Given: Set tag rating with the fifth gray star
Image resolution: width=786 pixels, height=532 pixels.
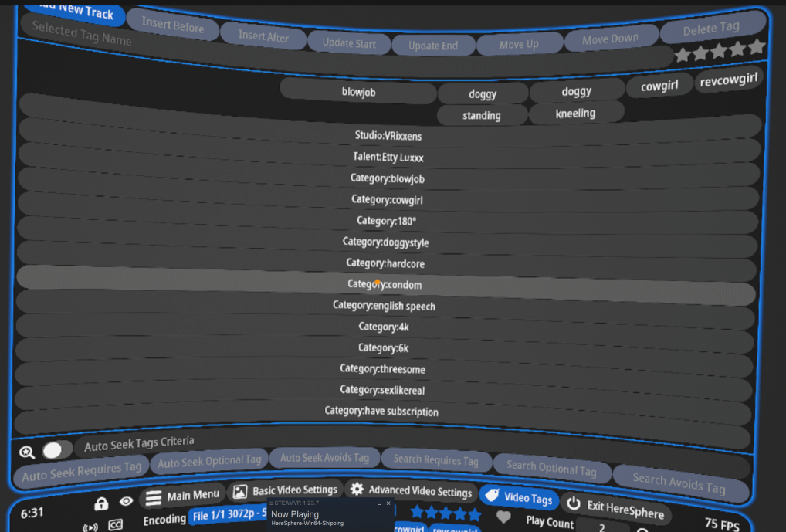Looking at the screenshot, I should tap(757, 47).
